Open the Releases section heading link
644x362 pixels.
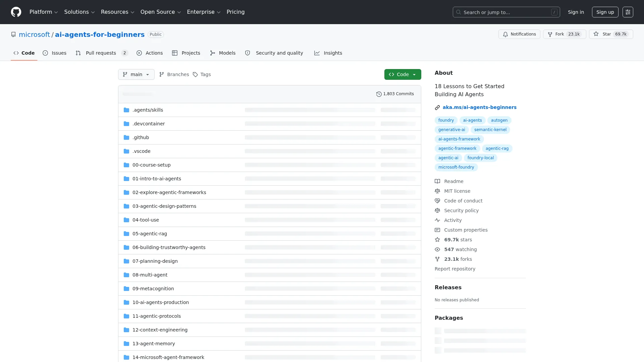click(x=448, y=288)
